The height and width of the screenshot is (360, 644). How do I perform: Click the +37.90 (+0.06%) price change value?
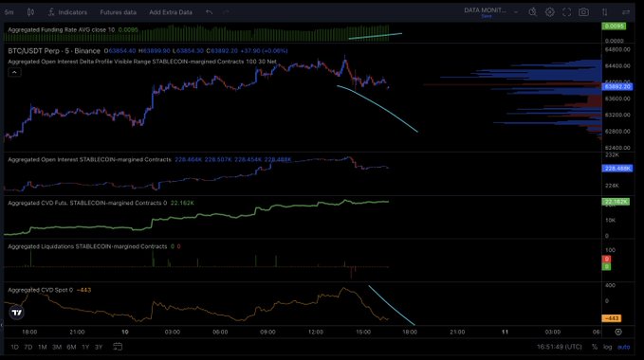(x=264, y=51)
